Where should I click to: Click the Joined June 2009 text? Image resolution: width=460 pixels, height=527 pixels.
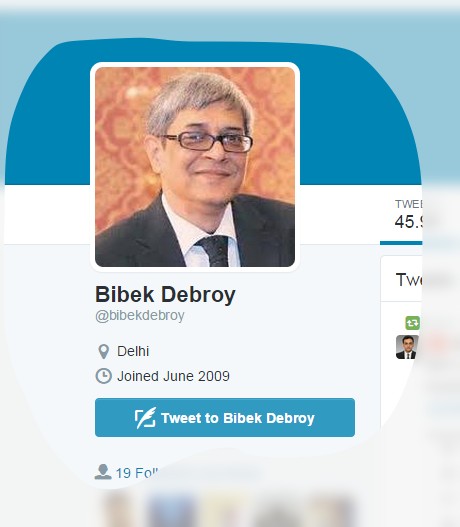point(173,376)
